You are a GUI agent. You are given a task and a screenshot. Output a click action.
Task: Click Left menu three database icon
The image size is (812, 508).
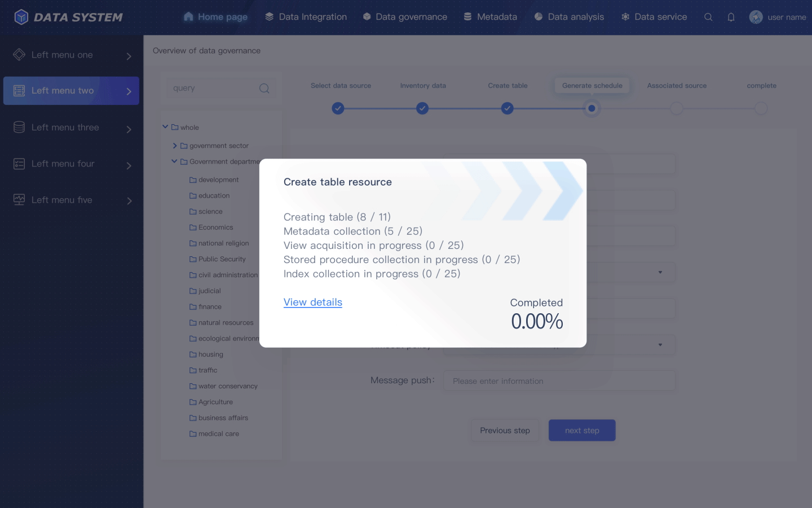click(x=19, y=128)
